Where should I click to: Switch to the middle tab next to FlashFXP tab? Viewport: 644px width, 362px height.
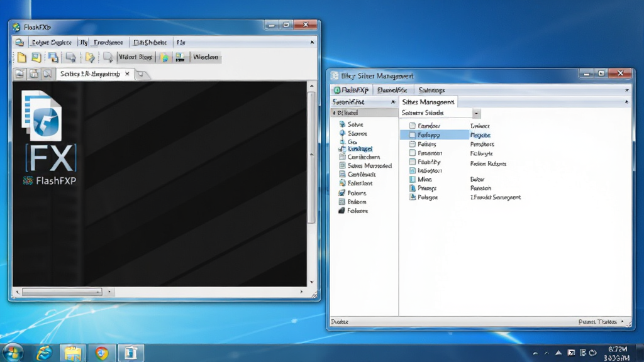tap(392, 90)
